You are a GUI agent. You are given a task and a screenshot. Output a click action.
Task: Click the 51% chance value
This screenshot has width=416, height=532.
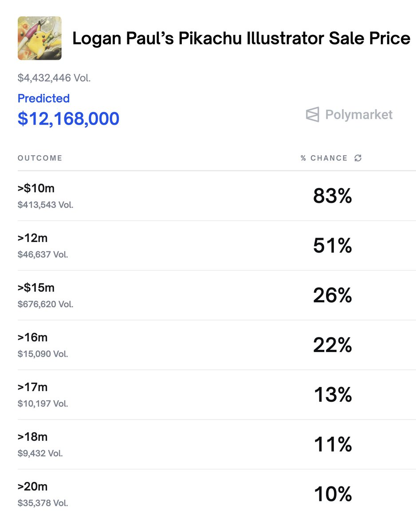[333, 246]
